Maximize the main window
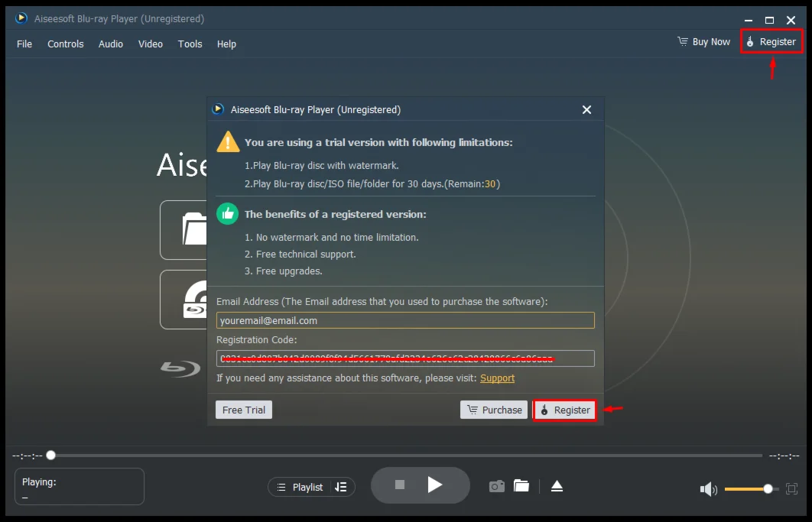 coord(769,20)
